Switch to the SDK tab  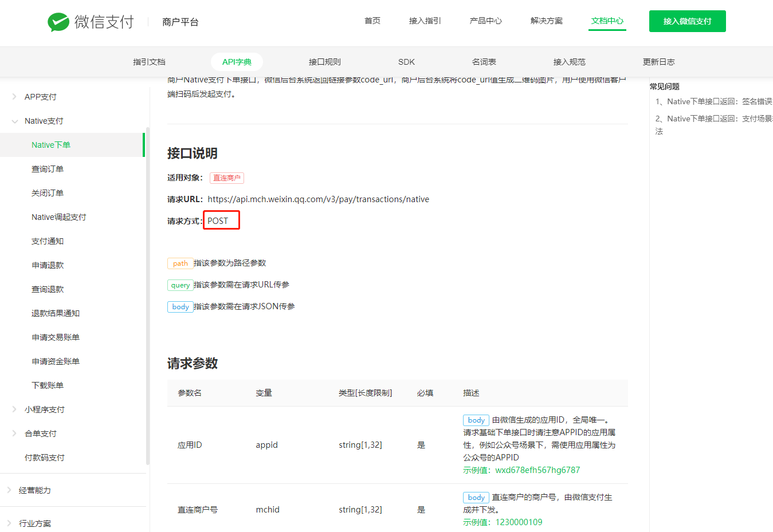pos(406,61)
